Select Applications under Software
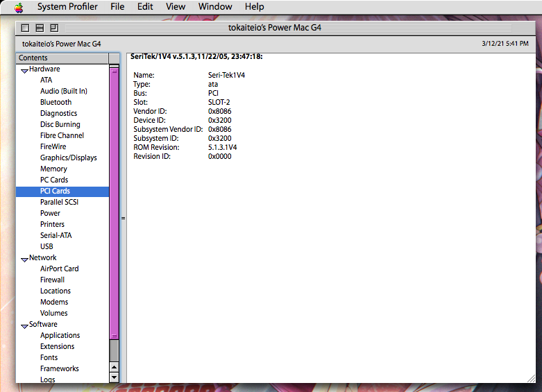This screenshot has width=542, height=392. [60, 335]
